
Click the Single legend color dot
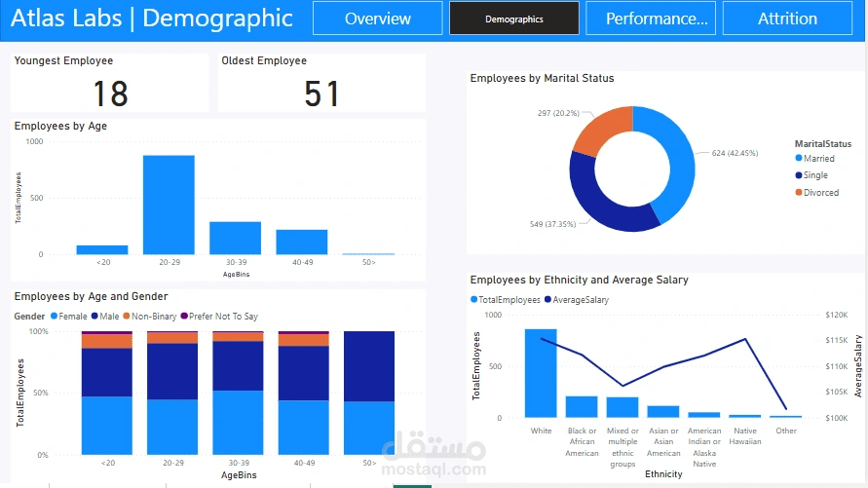[x=798, y=175]
